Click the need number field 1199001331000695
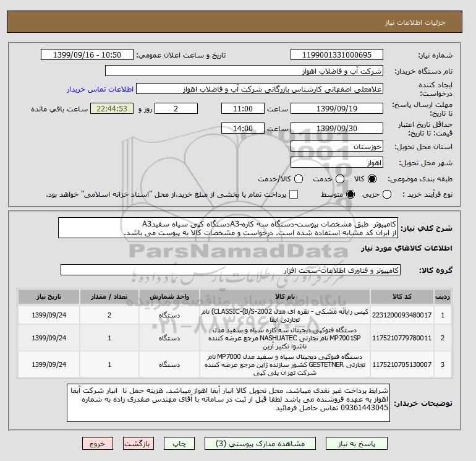The height and width of the screenshot is (461, 476). pyautogui.click(x=337, y=54)
